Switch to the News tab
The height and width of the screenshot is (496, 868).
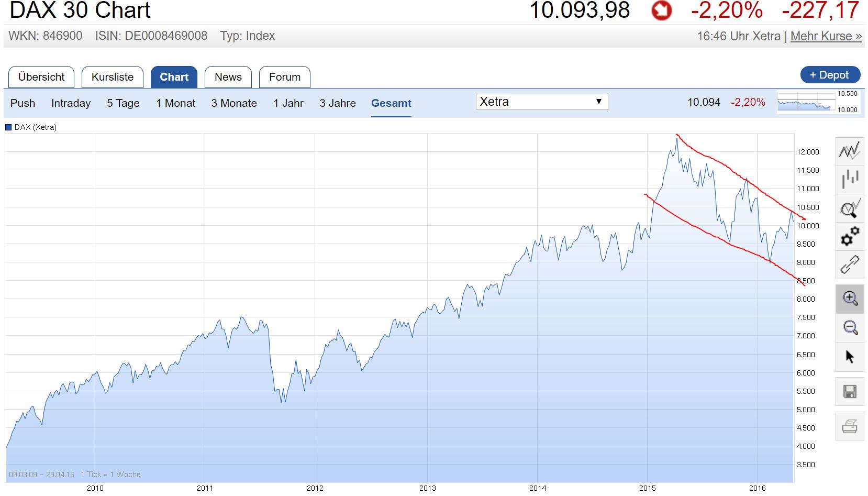point(228,76)
